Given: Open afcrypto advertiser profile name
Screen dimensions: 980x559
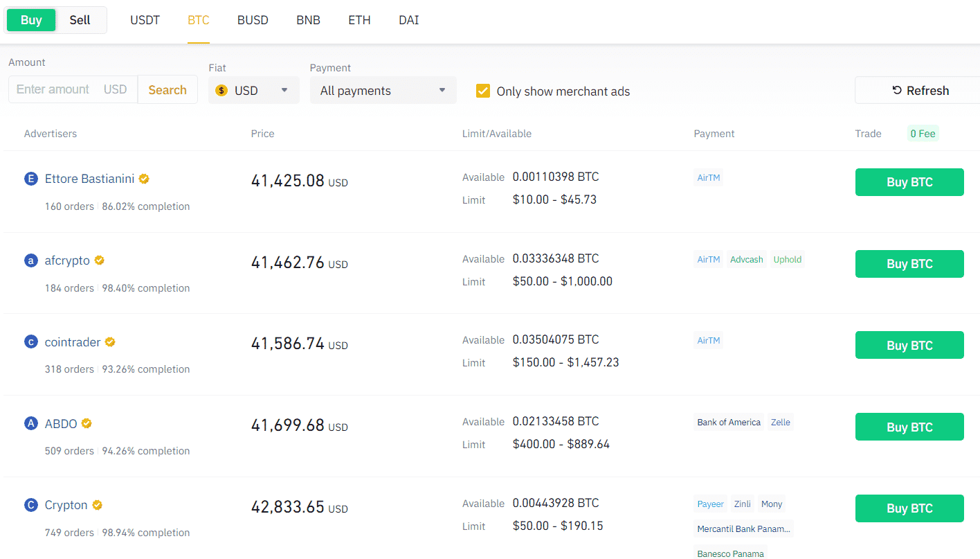Looking at the screenshot, I should click(67, 260).
